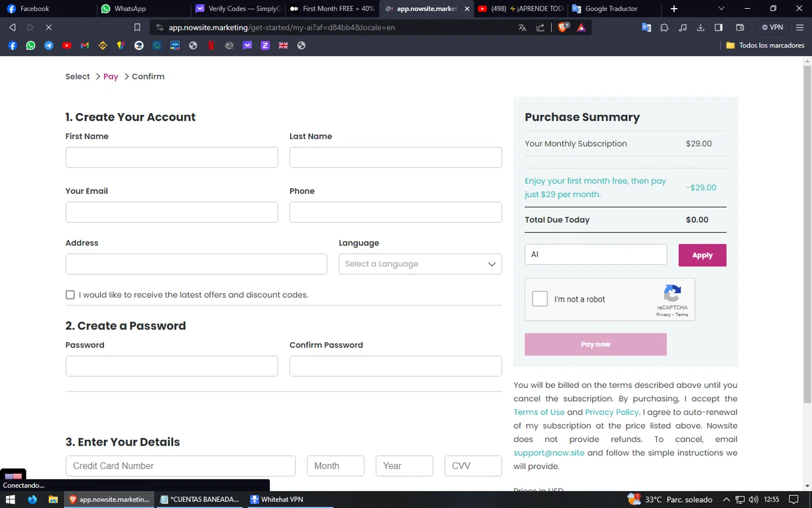Open the media control music note icon
The image size is (812, 508).
683,27
